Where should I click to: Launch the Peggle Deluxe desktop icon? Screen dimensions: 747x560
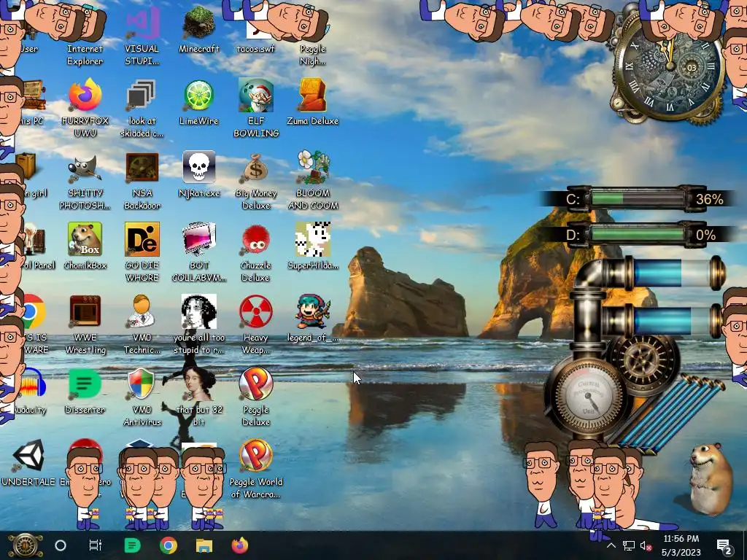[256, 397]
